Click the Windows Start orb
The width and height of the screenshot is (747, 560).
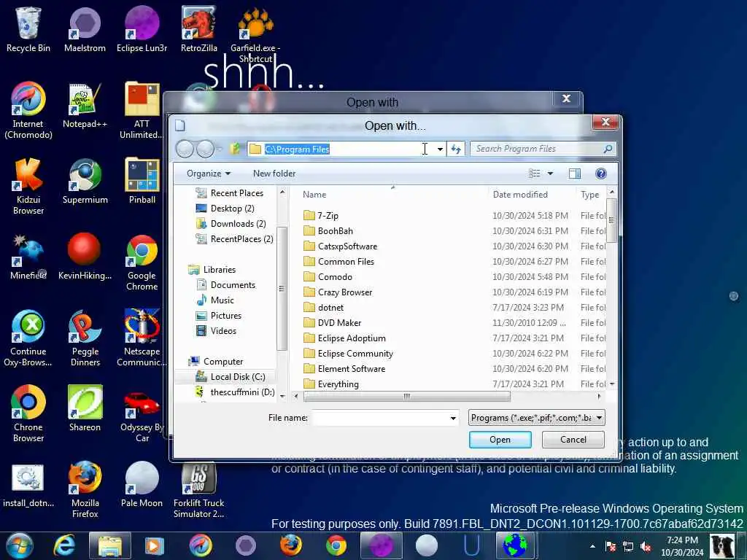[20, 545]
